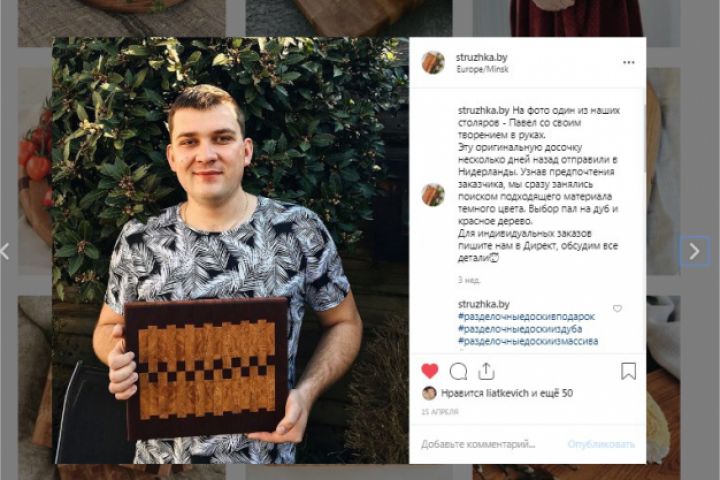The height and width of the screenshot is (480, 720).
Task: Open hashtag #разделочныедоскивподарок
Action: coord(526,316)
